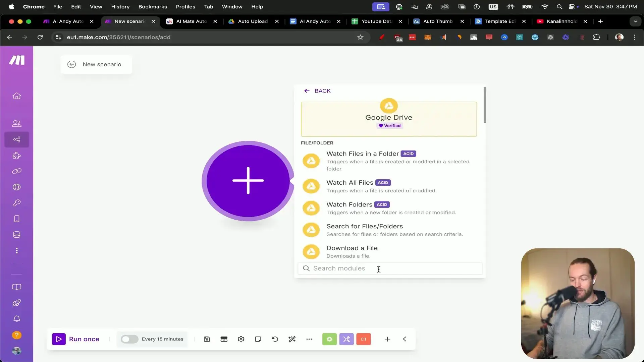The width and height of the screenshot is (644, 362).
Task: Select the Download a File module
Action: [389, 252]
